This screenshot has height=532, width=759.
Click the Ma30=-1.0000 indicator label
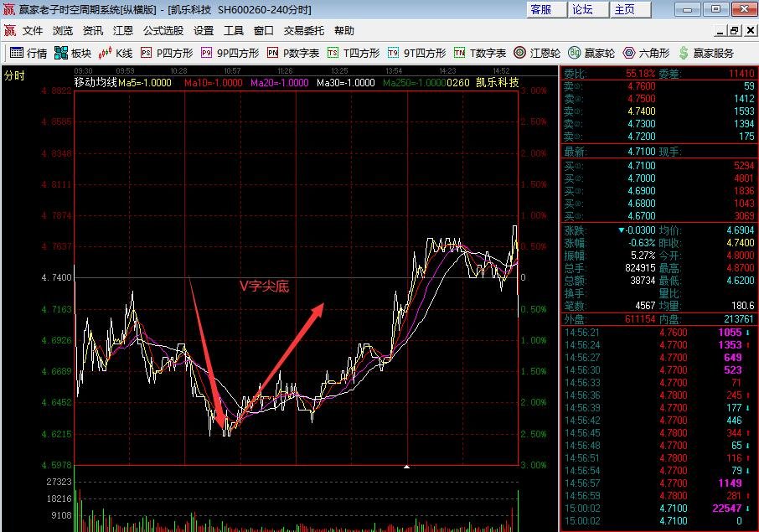tap(346, 83)
